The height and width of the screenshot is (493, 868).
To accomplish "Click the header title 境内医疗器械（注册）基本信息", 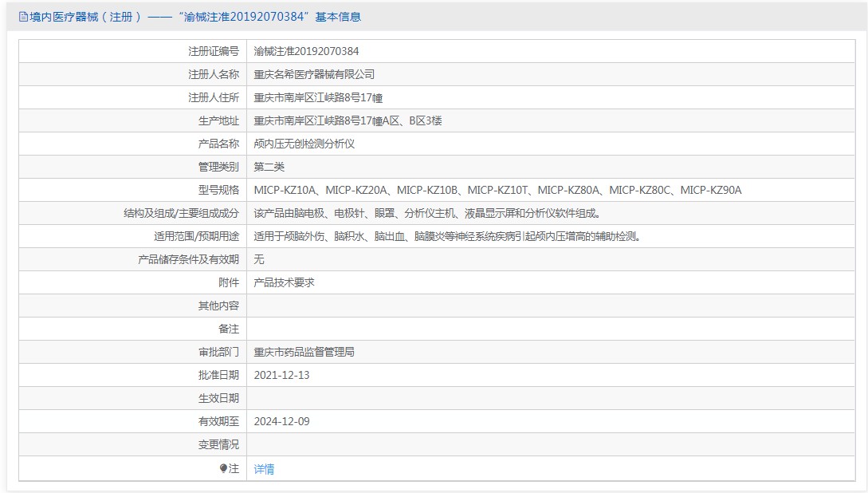I will pyautogui.click(x=194, y=18).
